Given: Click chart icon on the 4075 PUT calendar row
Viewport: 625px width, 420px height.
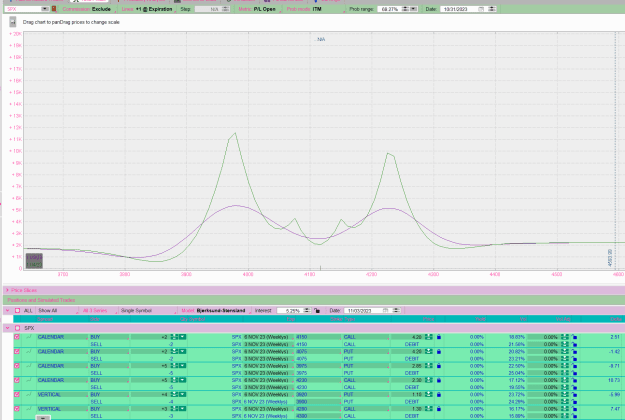Looking at the screenshot, I should [x=29, y=351].
